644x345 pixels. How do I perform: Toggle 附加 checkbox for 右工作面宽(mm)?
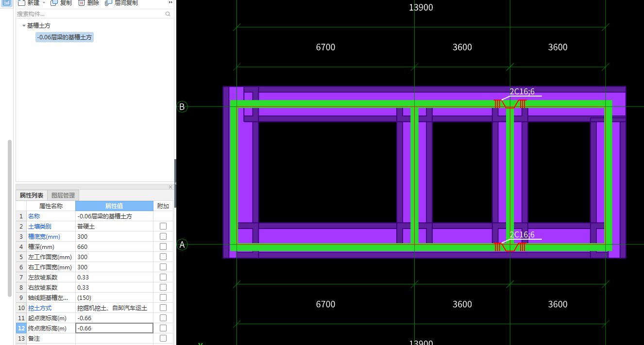163,267
